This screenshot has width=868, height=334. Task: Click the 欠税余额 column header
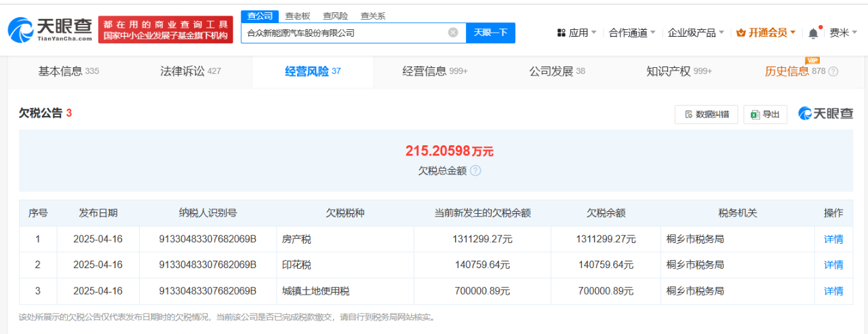pyautogui.click(x=605, y=213)
